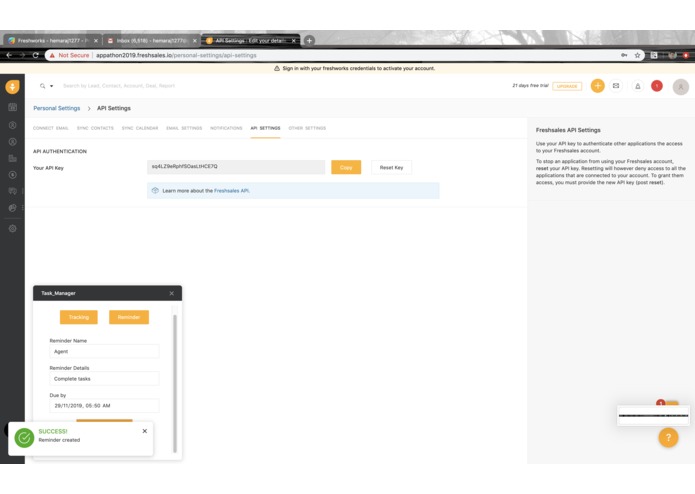Go to the Personal Settings breadcrumb link
Image resolution: width=695 pixels, height=494 pixels.
(x=57, y=108)
